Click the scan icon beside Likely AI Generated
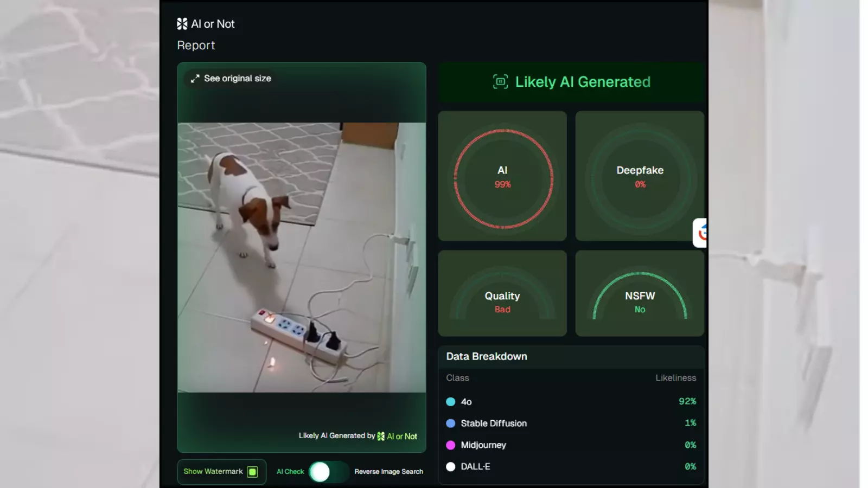The width and height of the screenshot is (868, 488). pos(500,82)
